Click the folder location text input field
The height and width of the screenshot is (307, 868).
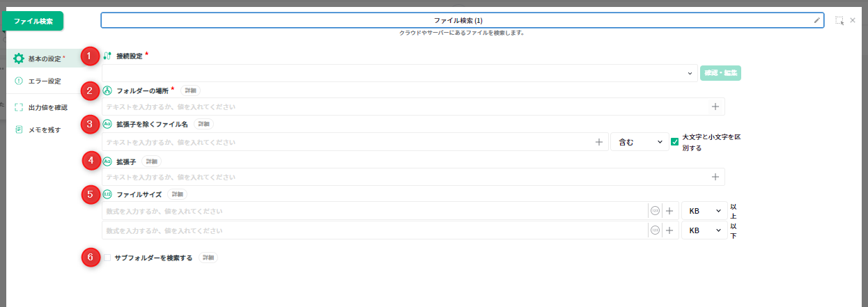pyautogui.click(x=404, y=107)
